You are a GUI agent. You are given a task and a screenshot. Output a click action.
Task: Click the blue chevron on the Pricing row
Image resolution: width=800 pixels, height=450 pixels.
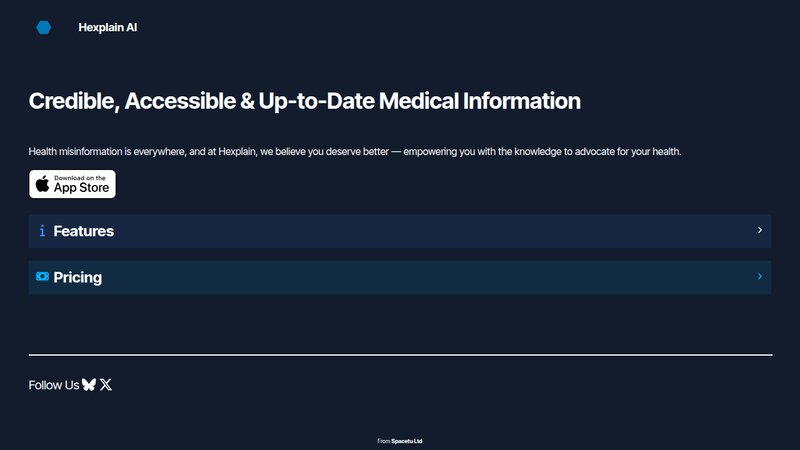(x=760, y=277)
